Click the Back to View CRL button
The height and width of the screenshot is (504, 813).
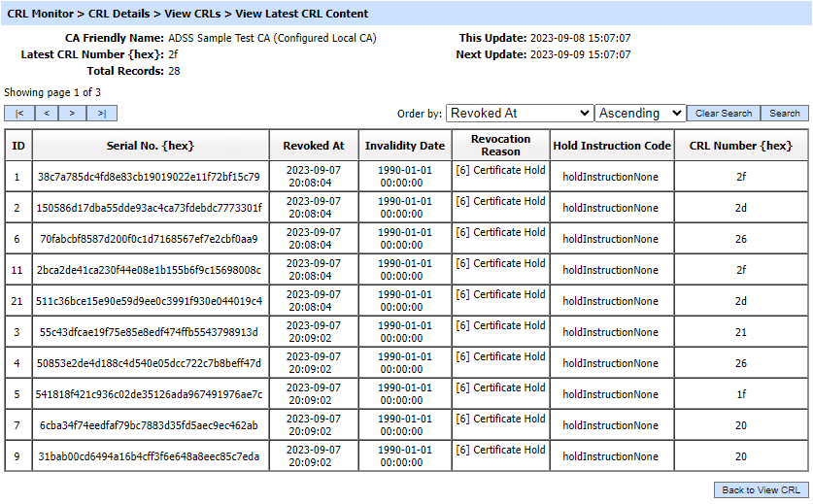762,490
